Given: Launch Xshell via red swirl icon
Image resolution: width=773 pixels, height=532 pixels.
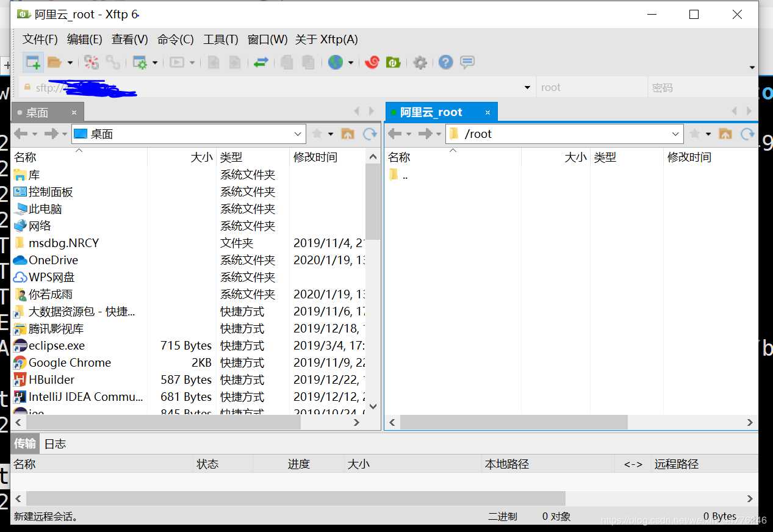Looking at the screenshot, I should pyautogui.click(x=372, y=62).
